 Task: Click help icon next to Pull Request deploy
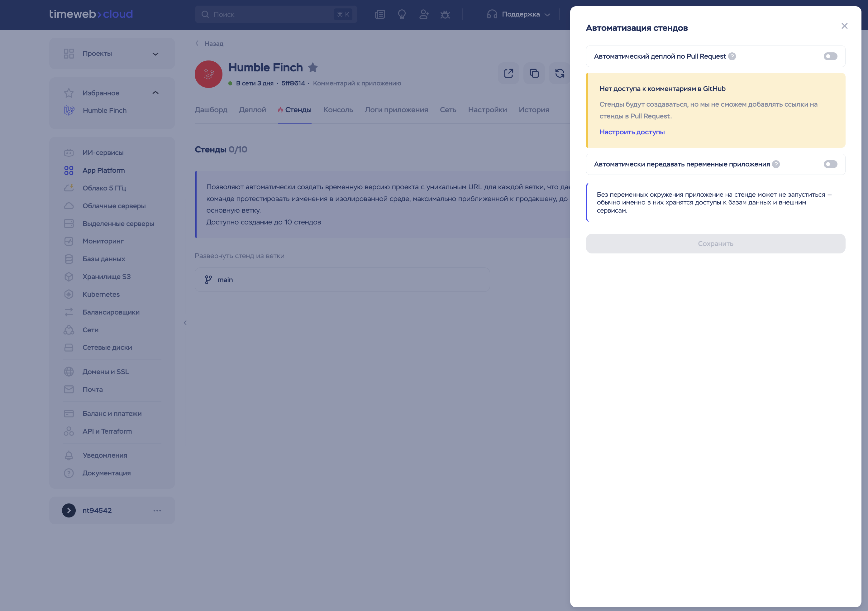pos(732,56)
